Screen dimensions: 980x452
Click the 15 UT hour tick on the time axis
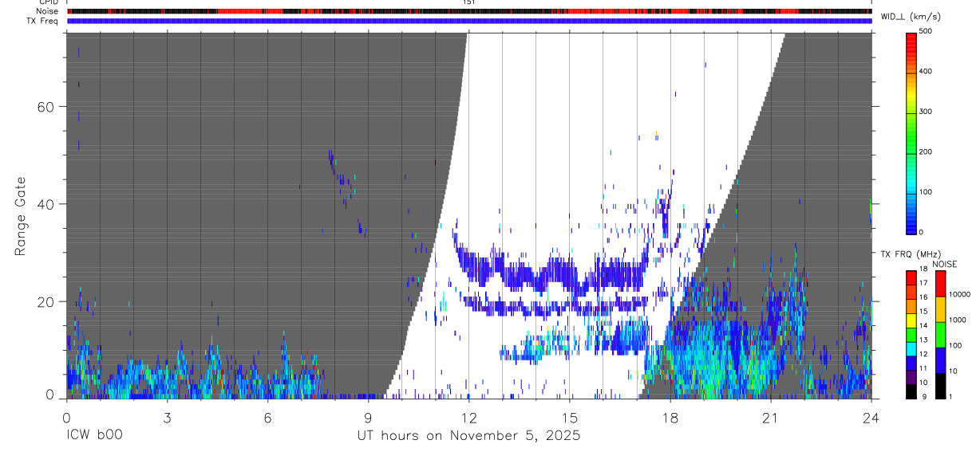tap(569, 417)
